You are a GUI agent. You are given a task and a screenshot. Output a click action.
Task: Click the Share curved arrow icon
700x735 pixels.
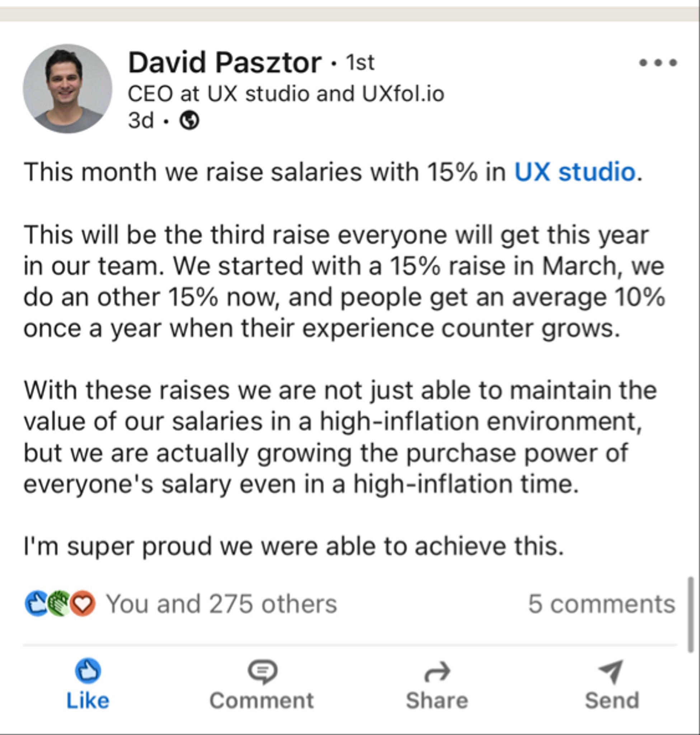click(437, 671)
